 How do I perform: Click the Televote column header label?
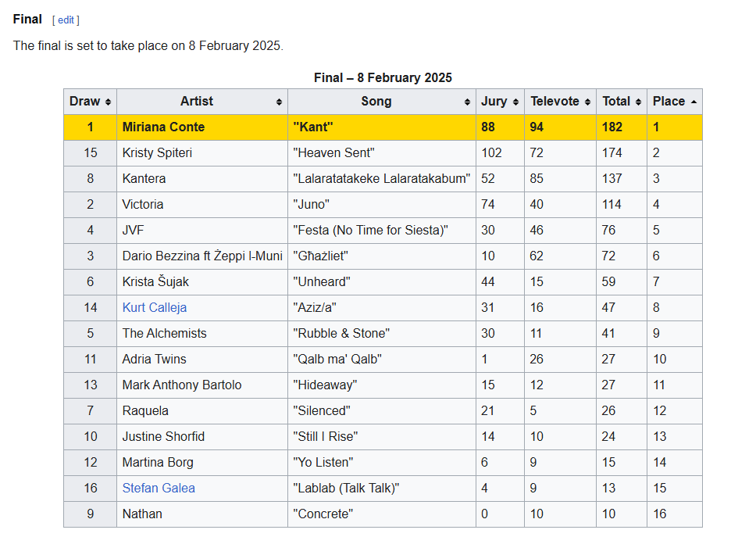point(555,102)
